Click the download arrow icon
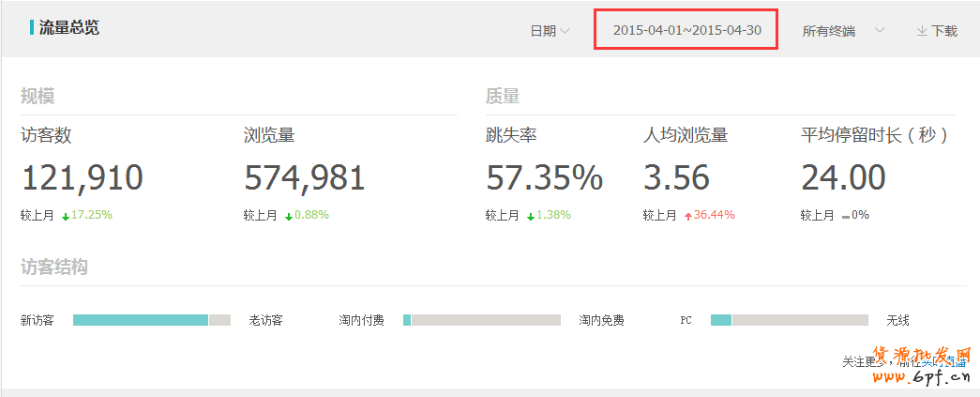 (922, 31)
